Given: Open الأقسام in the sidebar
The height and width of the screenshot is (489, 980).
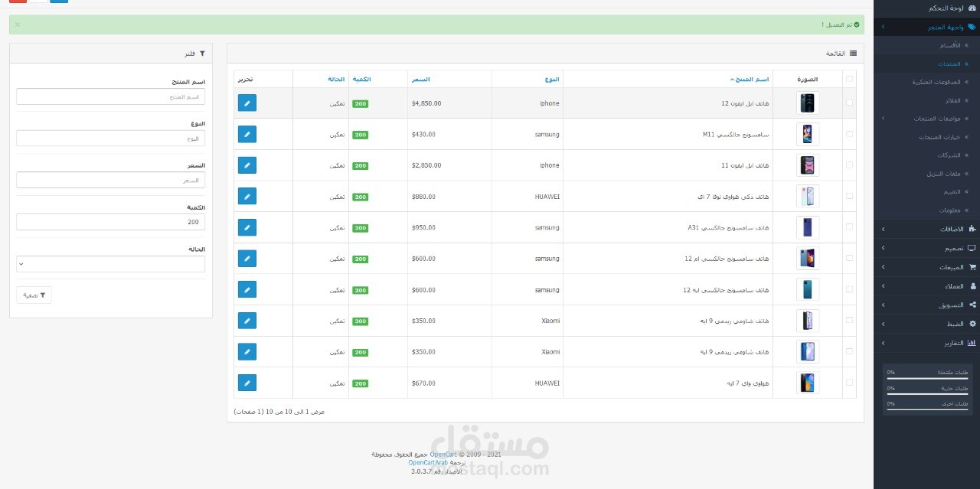Looking at the screenshot, I should 950,45.
